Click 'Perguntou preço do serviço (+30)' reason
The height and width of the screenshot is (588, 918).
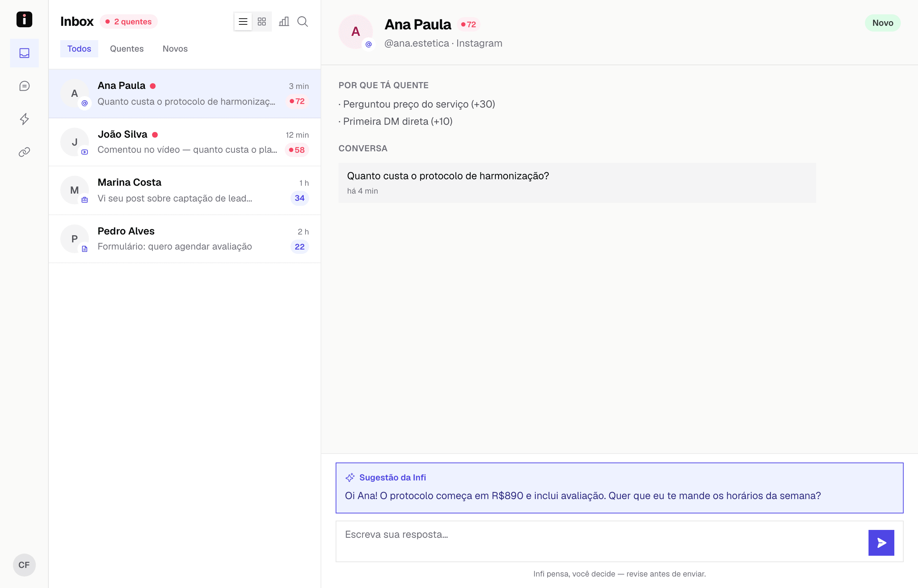[x=417, y=104]
